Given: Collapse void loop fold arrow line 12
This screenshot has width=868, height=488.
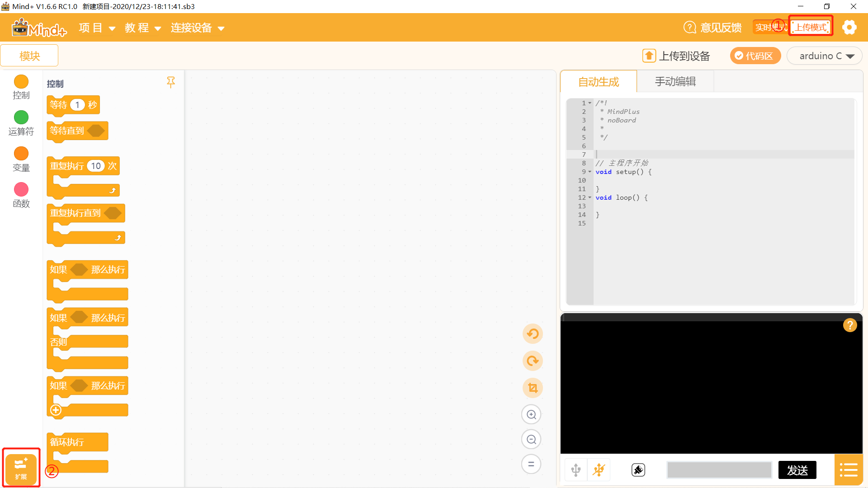Looking at the screenshot, I should click(x=590, y=197).
